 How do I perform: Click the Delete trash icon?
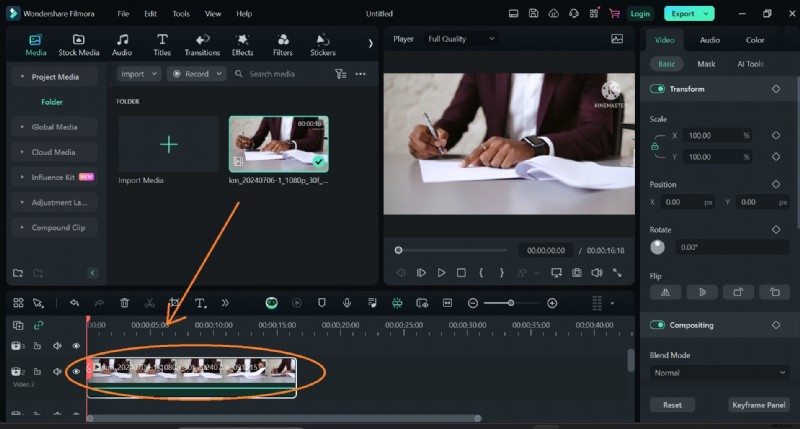[124, 303]
